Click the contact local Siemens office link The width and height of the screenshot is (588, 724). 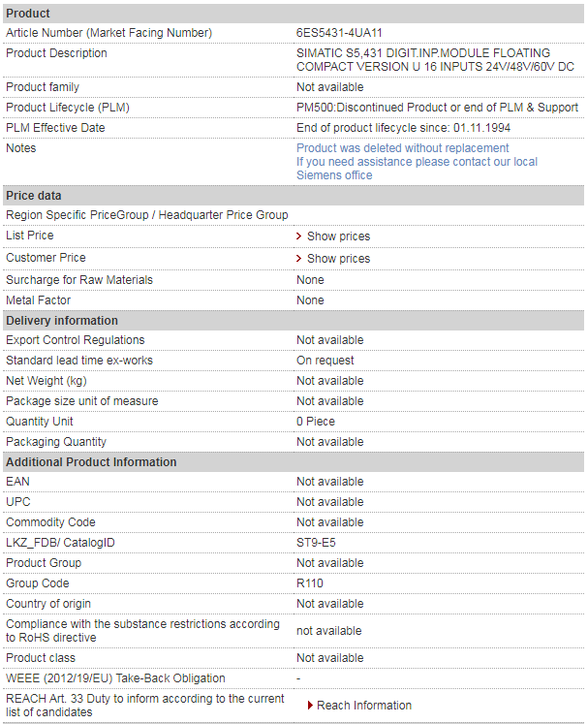pyautogui.click(x=417, y=169)
